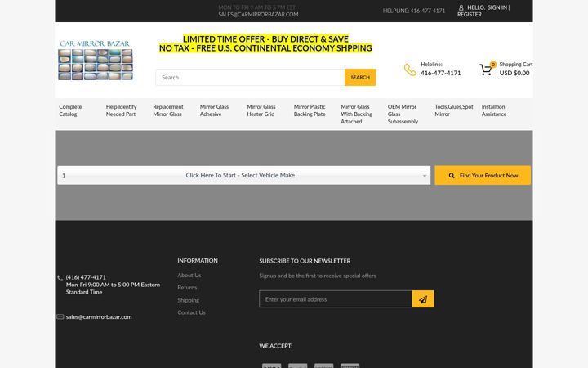This screenshot has height=368, width=588.
Task: Click the Helpline 416-477-4171 text in top bar
Action: pos(413,11)
